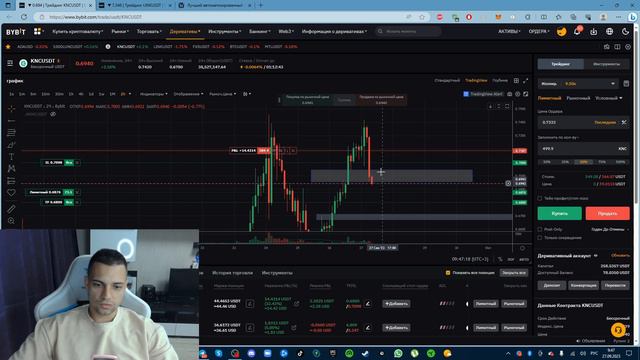Select the brush drawing tool
Image resolution: width=640 pixels, height=360 pixels.
coord(11,145)
